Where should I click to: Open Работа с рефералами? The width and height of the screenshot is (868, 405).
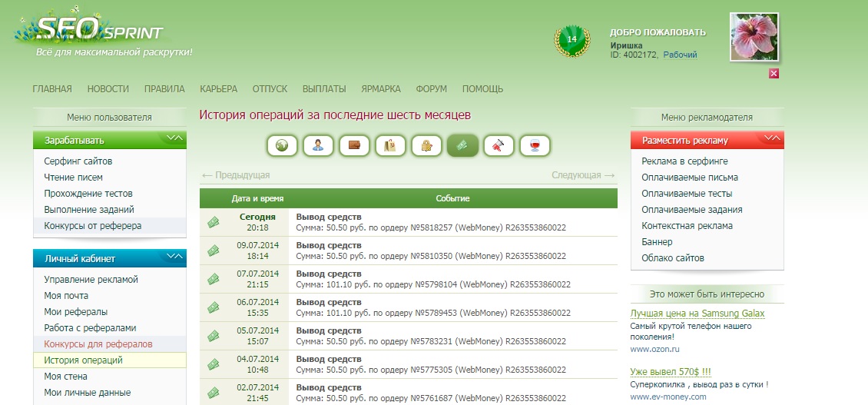click(90, 327)
